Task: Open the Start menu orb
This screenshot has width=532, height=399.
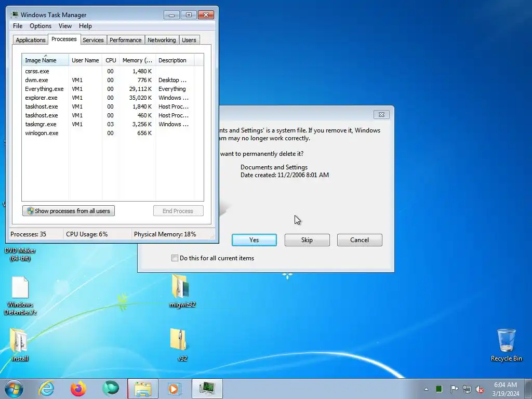Action: [x=14, y=389]
